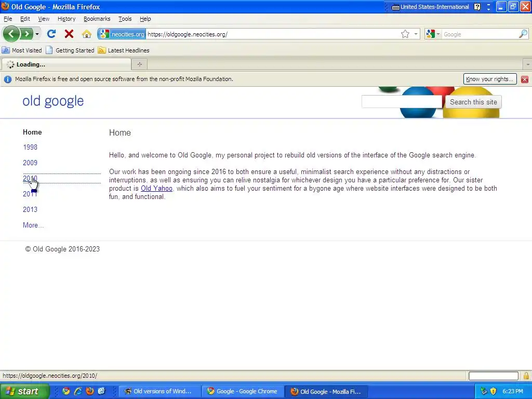Go to the Firefox home page icon
This screenshot has width=532, height=399.
[87, 34]
